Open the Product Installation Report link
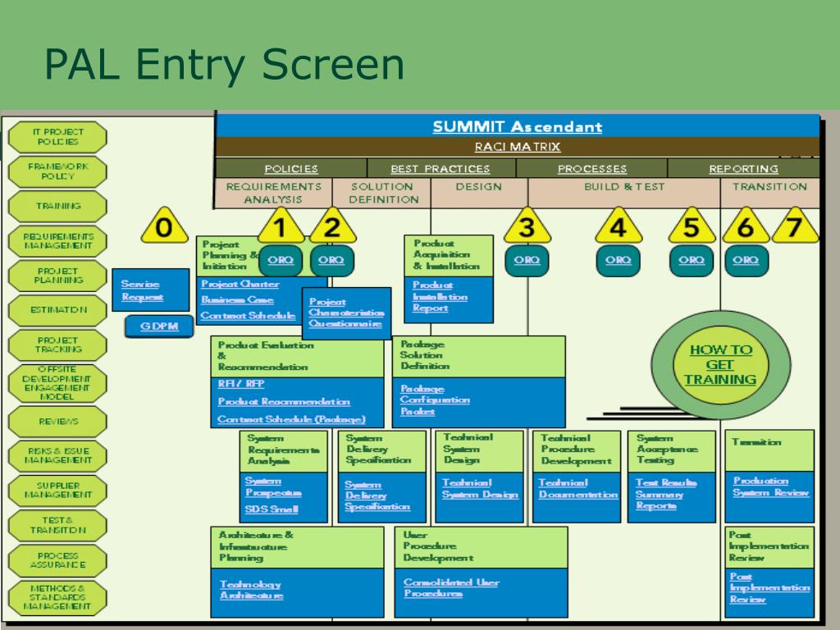This screenshot has width=840, height=630. pos(440,296)
